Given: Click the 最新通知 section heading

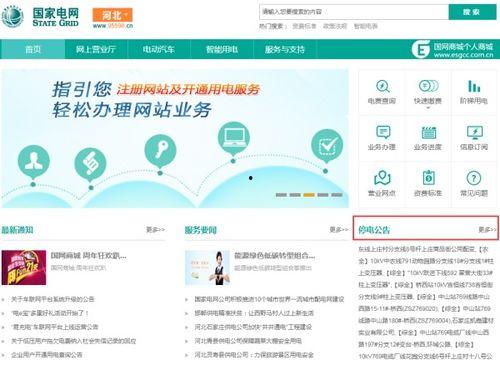Looking at the screenshot, I should (x=17, y=229).
